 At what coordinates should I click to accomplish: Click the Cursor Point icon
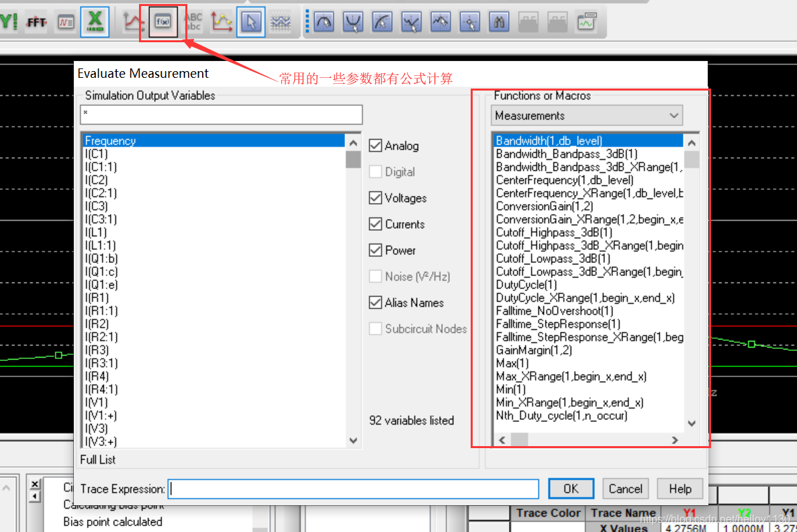tap(469, 22)
